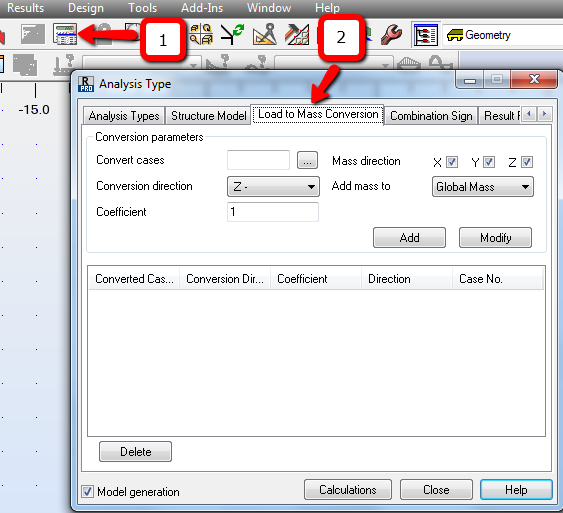Click the Calculations button
Image resolution: width=563 pixels, height=513 pixels.
tap(348, 490)
